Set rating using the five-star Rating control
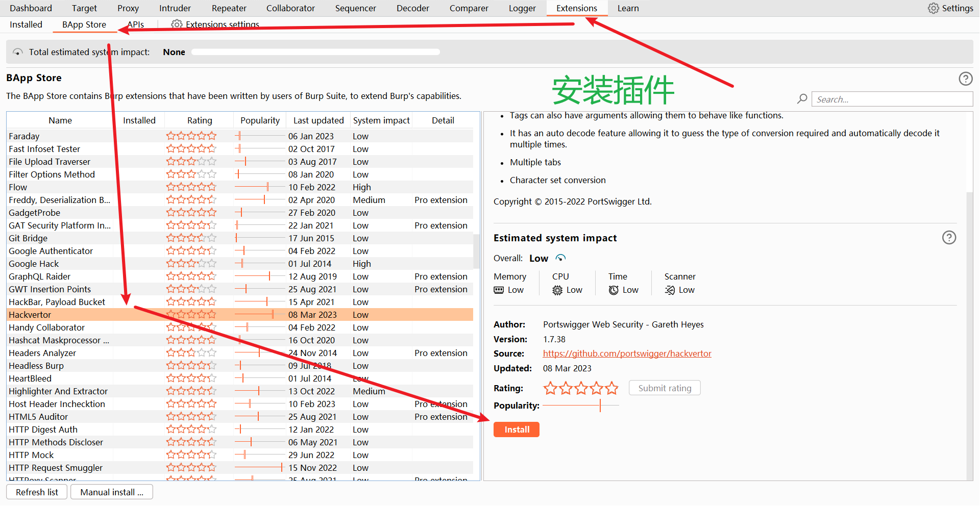Image resolution: width=980 pixels, height=506 pixels. point(580,389)
